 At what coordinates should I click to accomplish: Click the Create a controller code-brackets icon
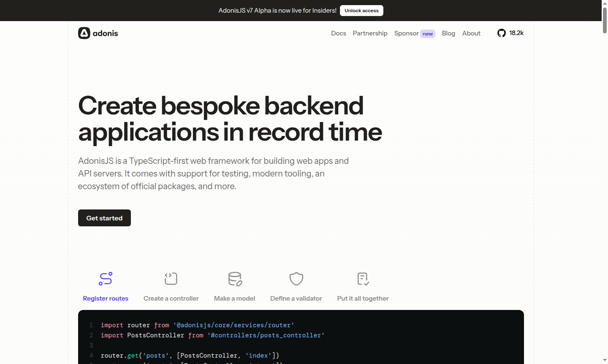[171, 279]
